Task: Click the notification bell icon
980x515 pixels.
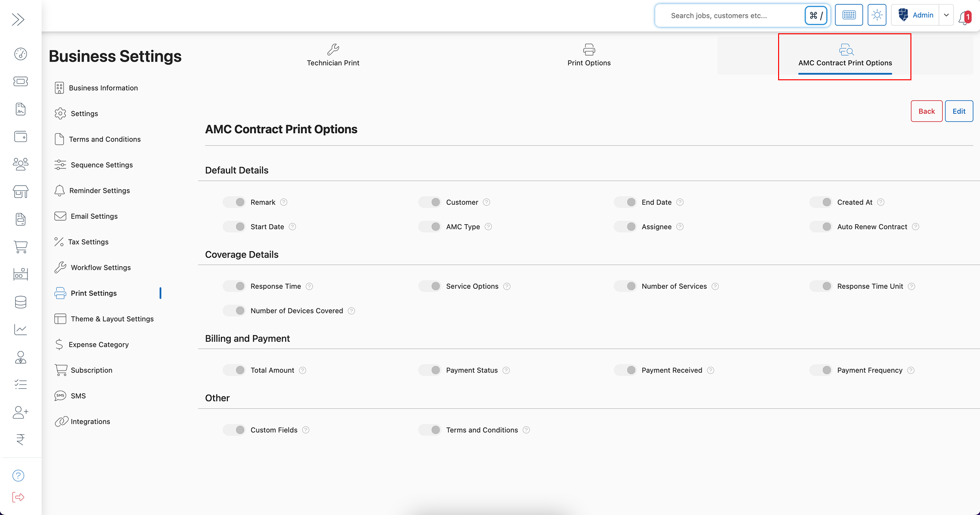Action: pos(964,18)
